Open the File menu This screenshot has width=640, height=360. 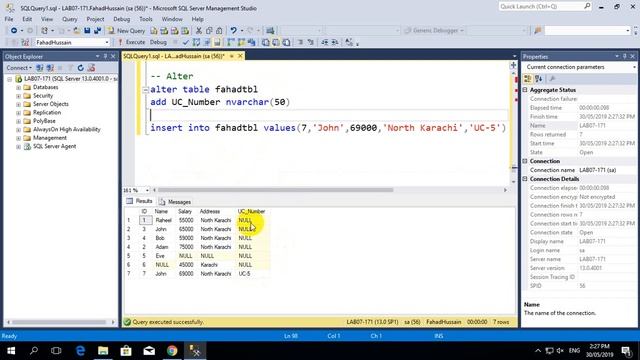[x=9, y=19]
